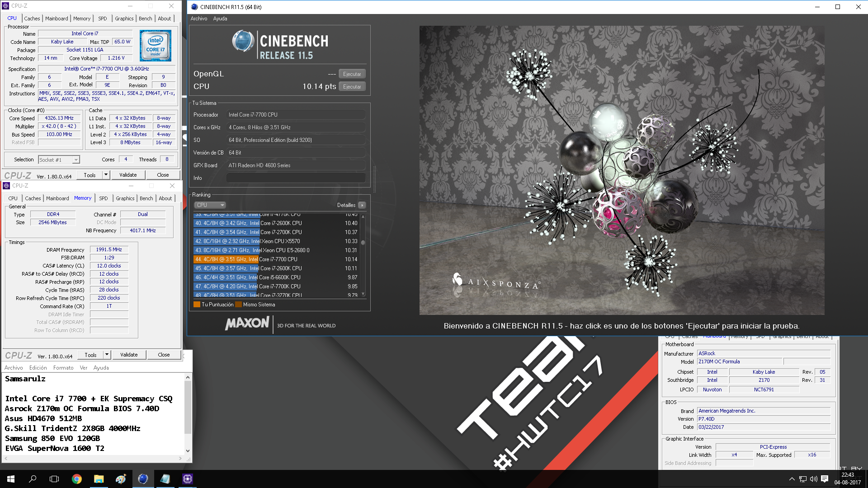The image size is (868, 488).
Task: Click the Model field Z170M OC Formula
Action: pos(740,361)
